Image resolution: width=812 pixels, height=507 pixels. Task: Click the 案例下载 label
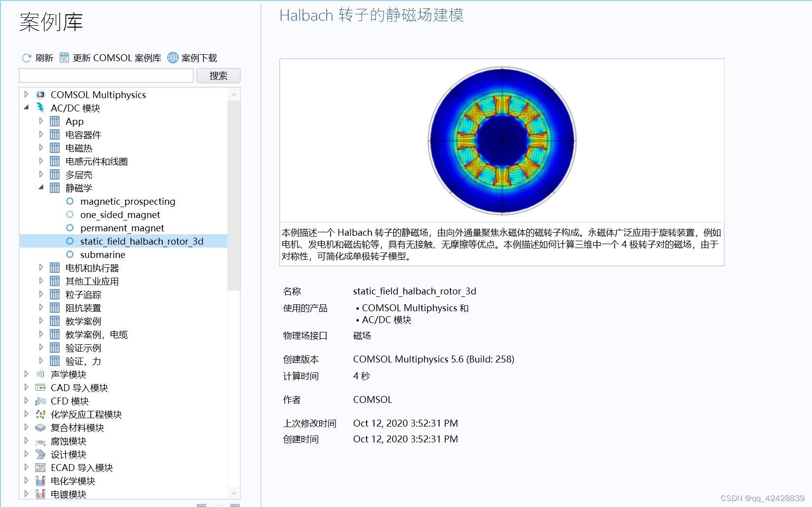(199, 58)
